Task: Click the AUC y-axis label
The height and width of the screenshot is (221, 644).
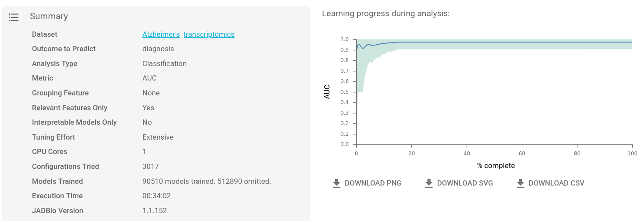Action: [x=327, y=92]
